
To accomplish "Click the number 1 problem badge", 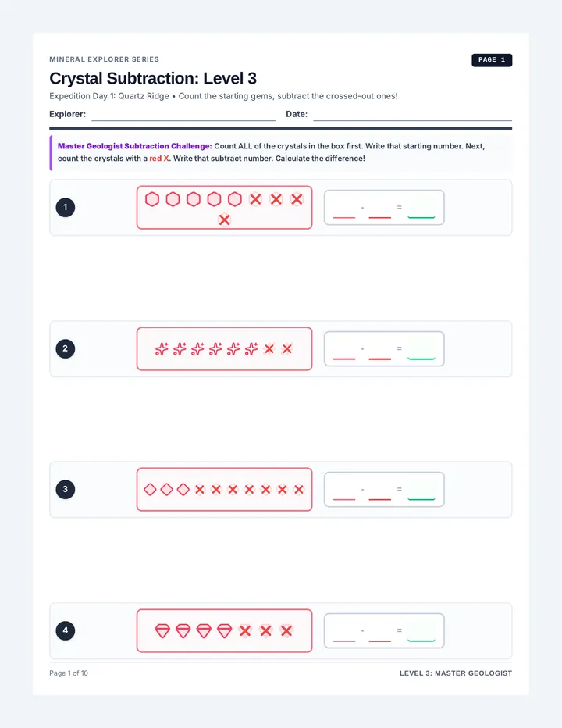I will click(x=66, y=207).
